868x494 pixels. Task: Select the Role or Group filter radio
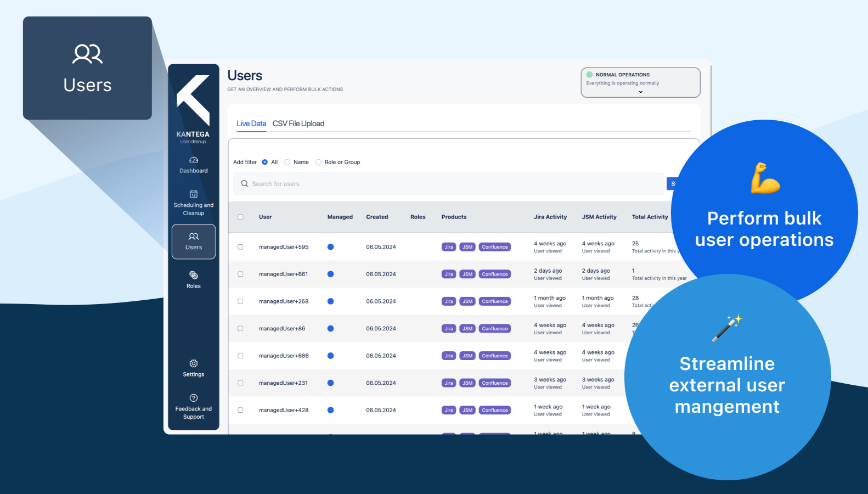coord(318,162)
